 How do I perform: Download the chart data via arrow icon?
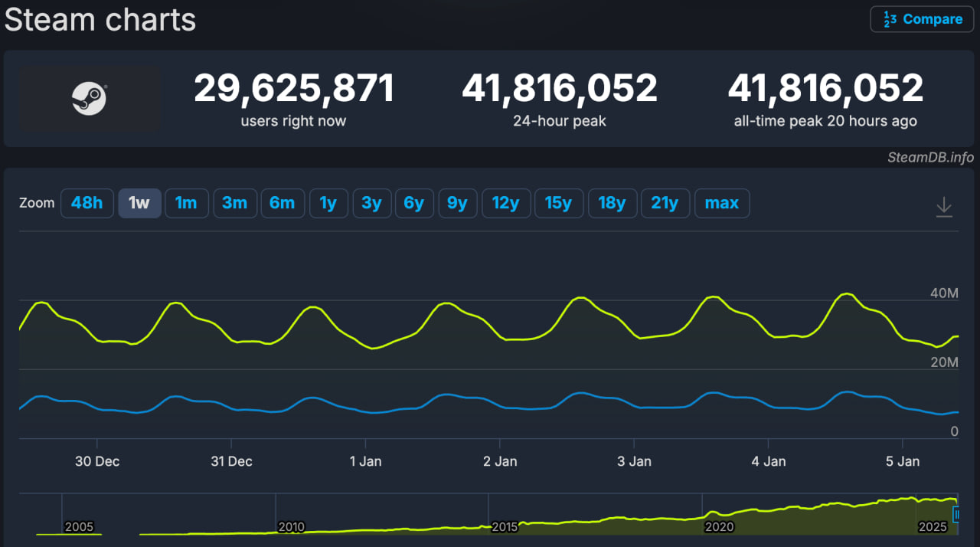(944, 207)
